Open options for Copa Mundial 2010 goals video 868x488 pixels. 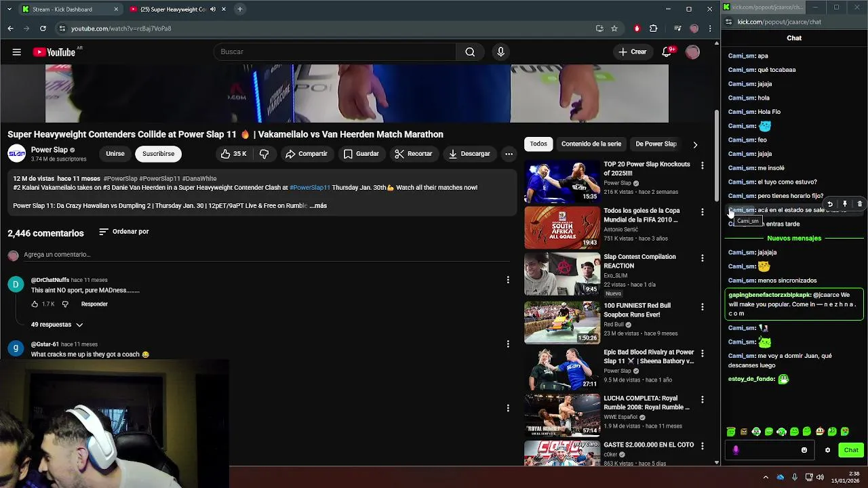coord(703,212)
